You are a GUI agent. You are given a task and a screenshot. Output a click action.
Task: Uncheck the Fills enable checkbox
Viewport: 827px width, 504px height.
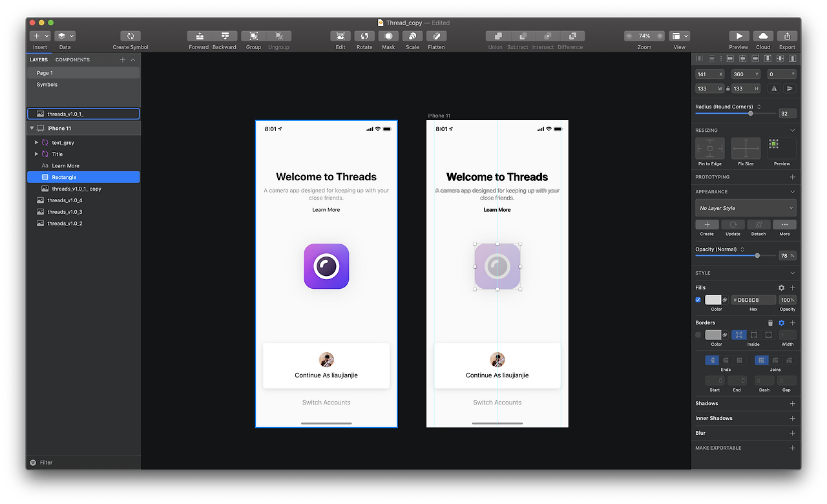(x=698, y=300)
